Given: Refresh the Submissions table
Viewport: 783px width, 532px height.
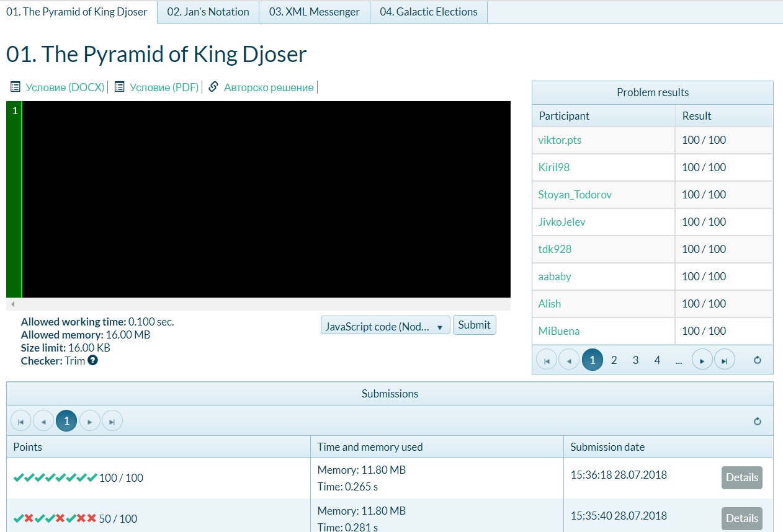Looking at the screenshot, I should click(757, 421).
